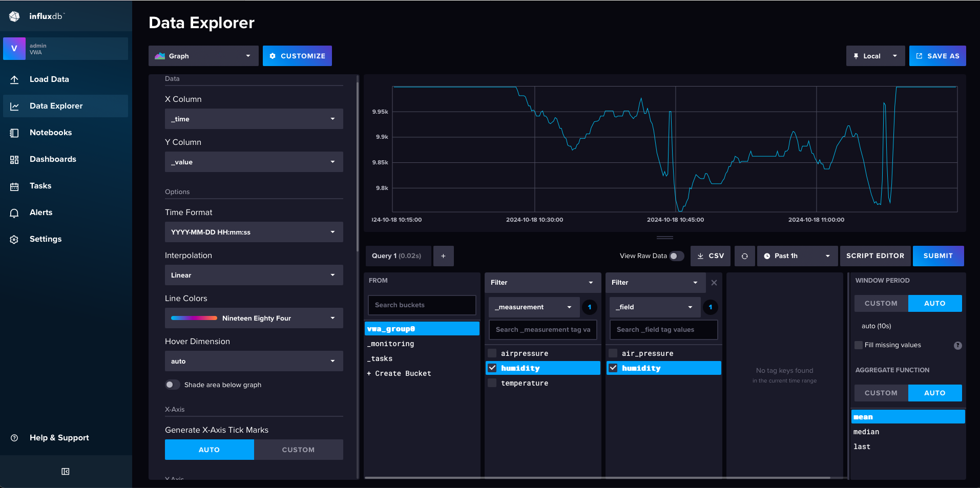Switch to the Query 1 tab

click(398, 256)
